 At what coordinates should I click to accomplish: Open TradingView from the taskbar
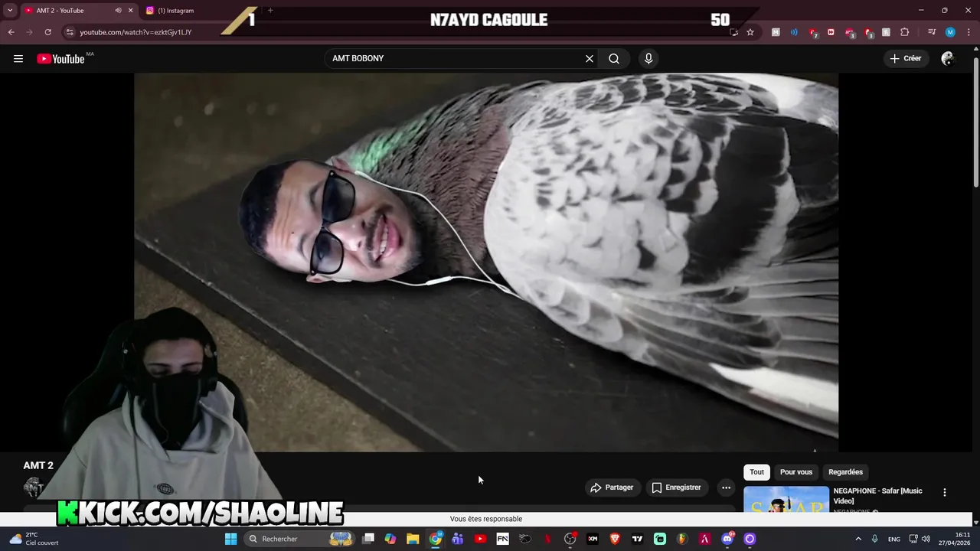click(637, 539)
